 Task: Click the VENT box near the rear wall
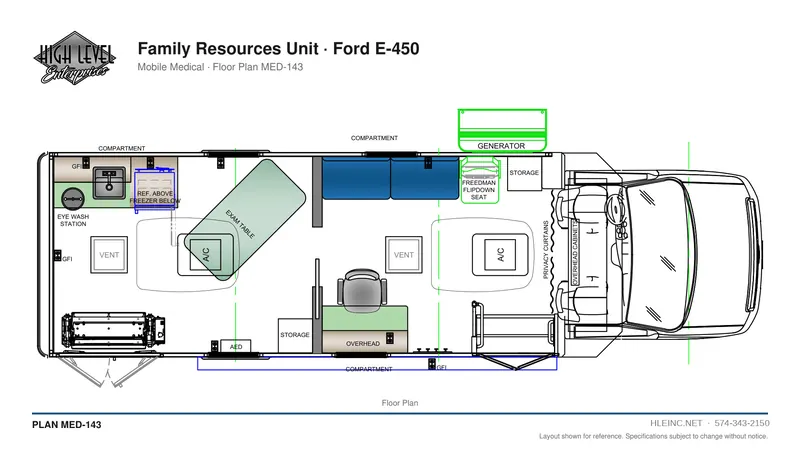(109, 255)
